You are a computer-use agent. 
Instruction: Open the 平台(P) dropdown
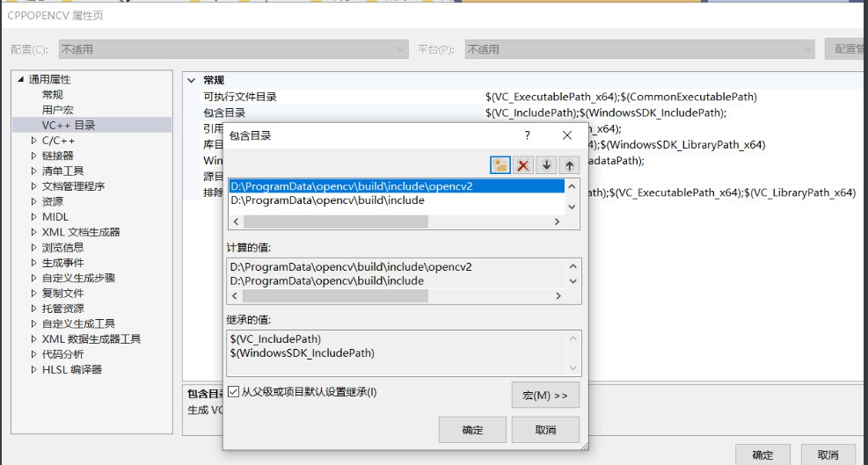click(x=640, y=49)
